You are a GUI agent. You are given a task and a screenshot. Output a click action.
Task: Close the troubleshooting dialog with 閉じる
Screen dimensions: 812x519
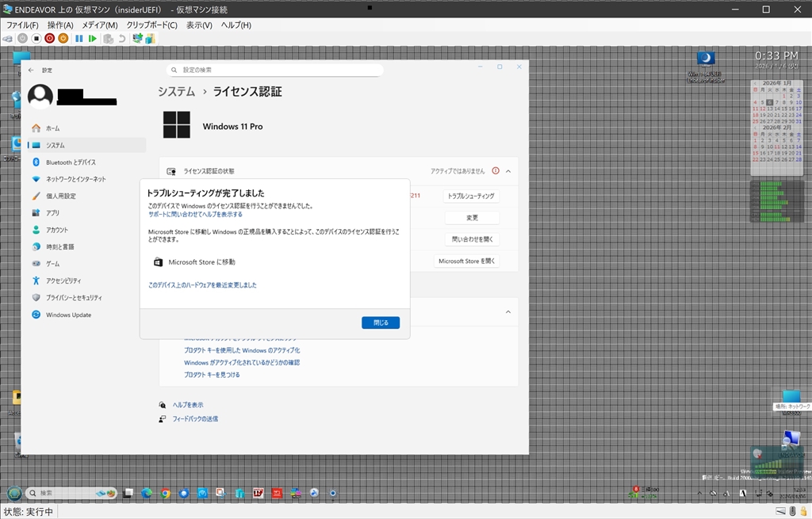pos(381,322)
